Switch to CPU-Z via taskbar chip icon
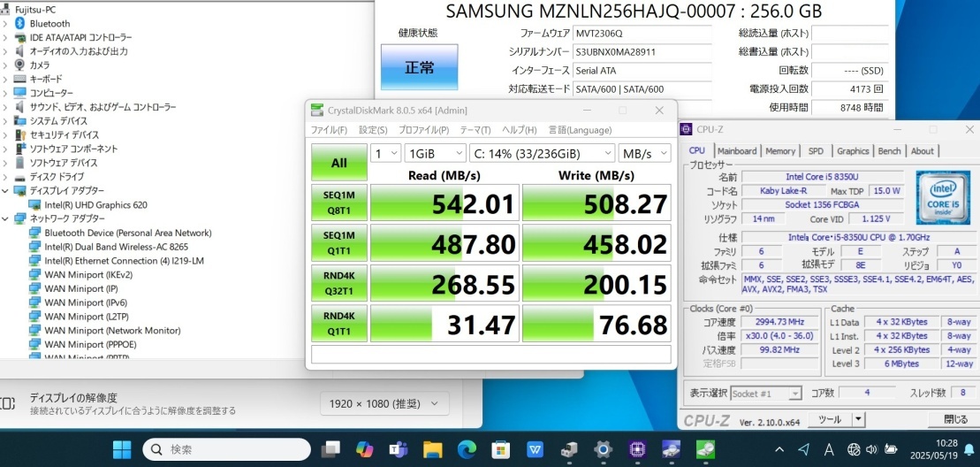 (x=637, y=449)
